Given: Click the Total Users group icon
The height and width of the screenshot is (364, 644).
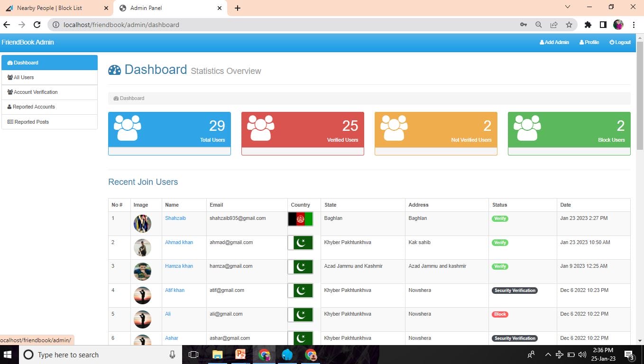Looking at the screenshot, I should coord(128,127).
